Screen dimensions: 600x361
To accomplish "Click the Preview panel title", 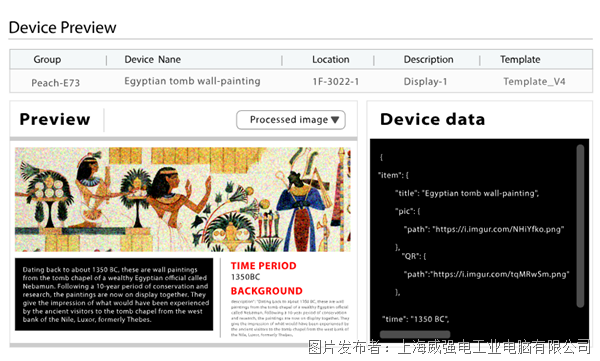I will pyautogui.click(x=55, y=119).
